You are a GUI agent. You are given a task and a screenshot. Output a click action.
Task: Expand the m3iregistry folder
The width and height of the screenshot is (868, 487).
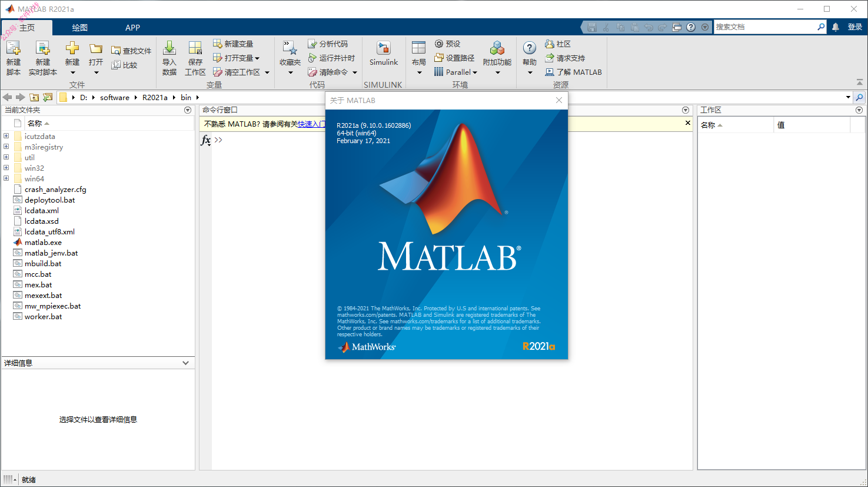pos(6,147)
